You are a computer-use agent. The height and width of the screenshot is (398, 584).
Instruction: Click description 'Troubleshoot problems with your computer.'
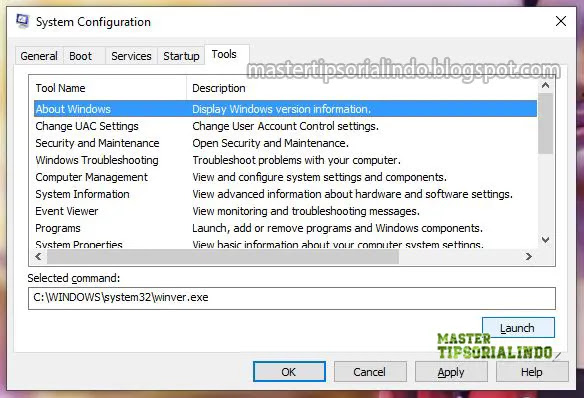[x=296, y=160]
